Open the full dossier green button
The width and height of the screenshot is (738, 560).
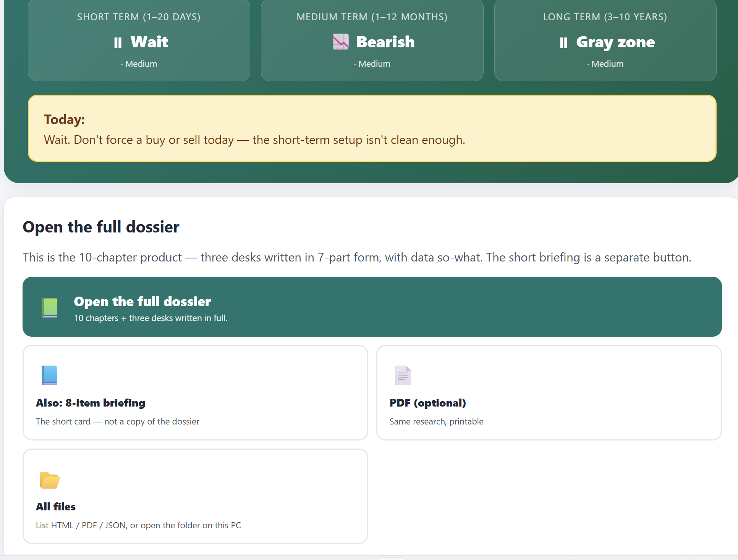(x=372, y=307)
